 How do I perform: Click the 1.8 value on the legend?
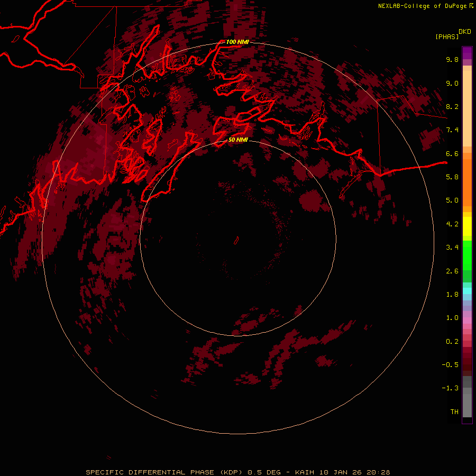pyautogui.click(x=452, y=295)
